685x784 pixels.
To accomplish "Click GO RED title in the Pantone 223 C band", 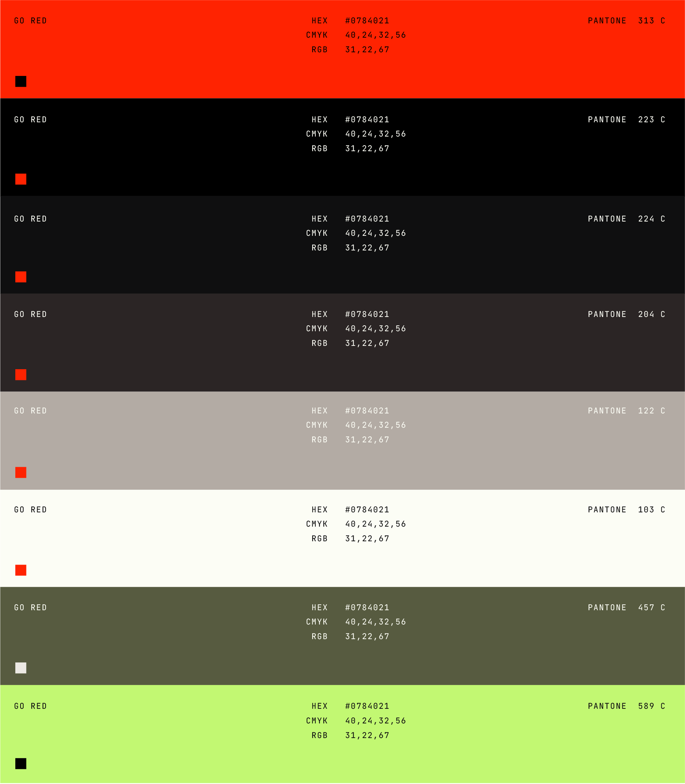I will click(31, 120).
